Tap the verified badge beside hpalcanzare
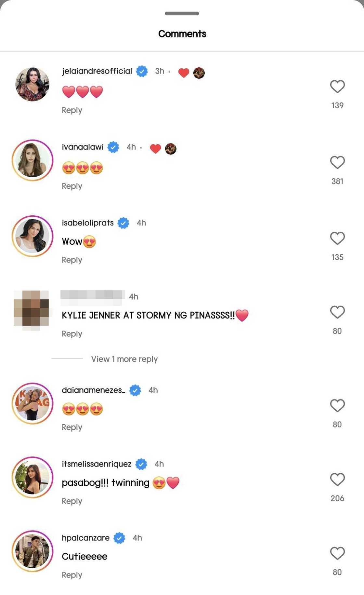 120,538
